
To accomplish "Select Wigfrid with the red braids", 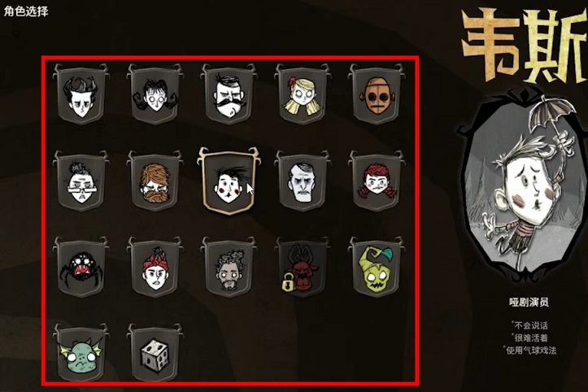I will [377, 181].
